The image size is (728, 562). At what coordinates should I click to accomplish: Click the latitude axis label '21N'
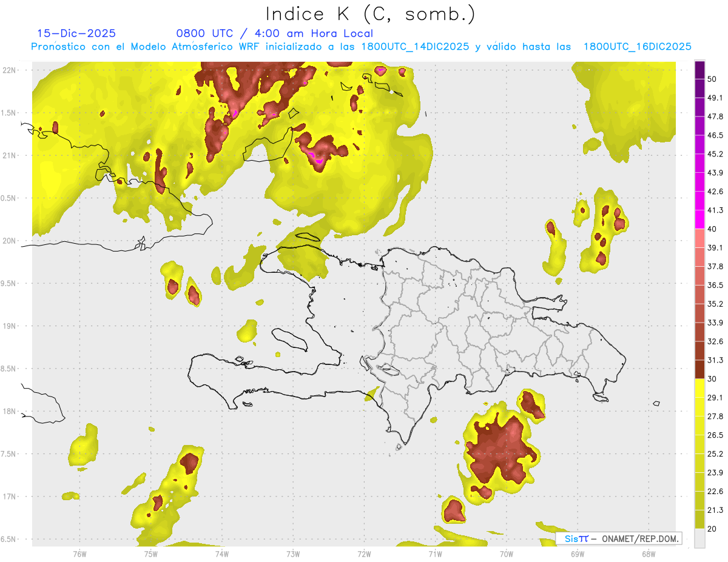pyautogui.click(x=10, y=156)
